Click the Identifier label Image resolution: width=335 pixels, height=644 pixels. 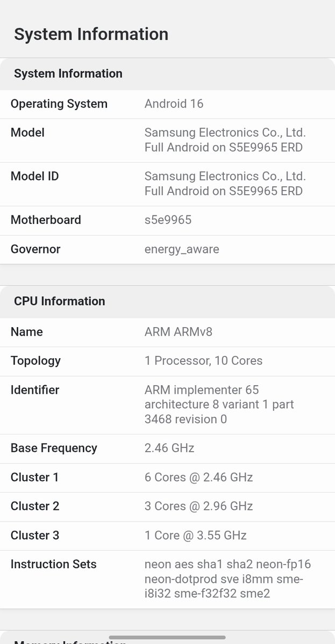click(x=35, y=390)
